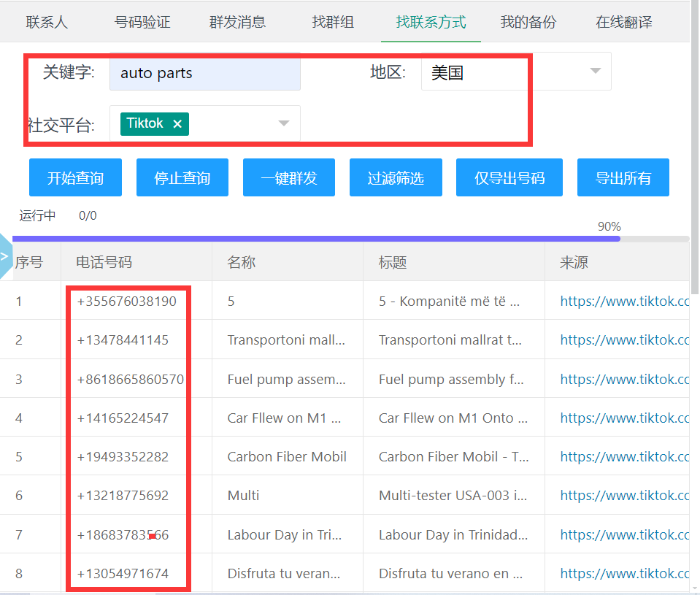This screenshot has height=595, width=700.
Task: Click the 开始查询 button
Action: coord(75,178)
